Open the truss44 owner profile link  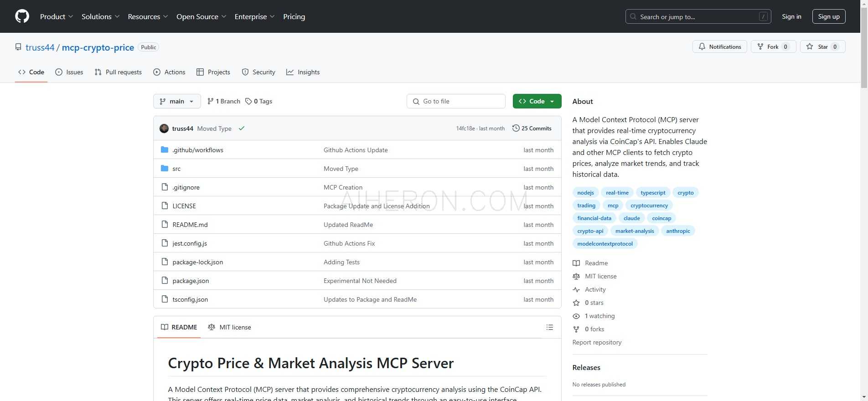point(40,47)
